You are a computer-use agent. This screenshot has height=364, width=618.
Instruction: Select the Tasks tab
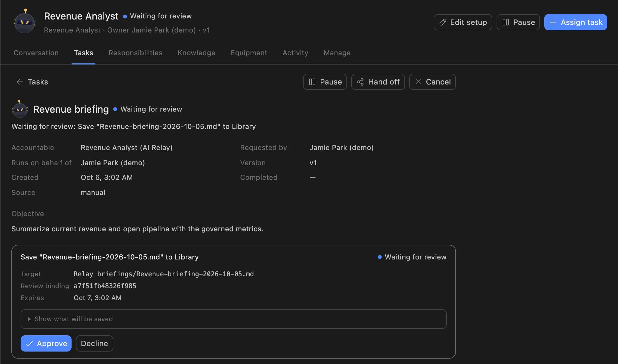click(x=83, y=53)
